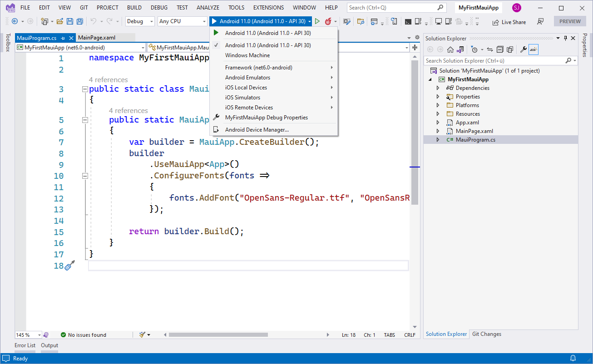Select the checked Android 11.0 target entry

268,45
